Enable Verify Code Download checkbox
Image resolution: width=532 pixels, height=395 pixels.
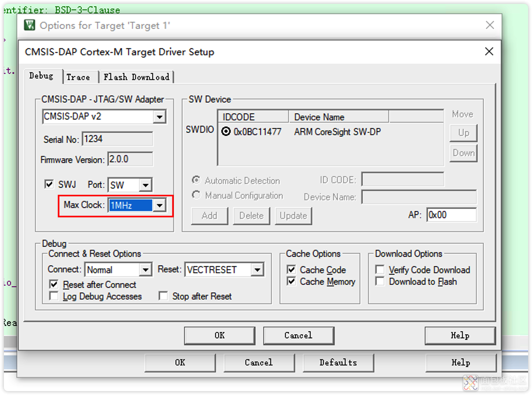point(380,270)
